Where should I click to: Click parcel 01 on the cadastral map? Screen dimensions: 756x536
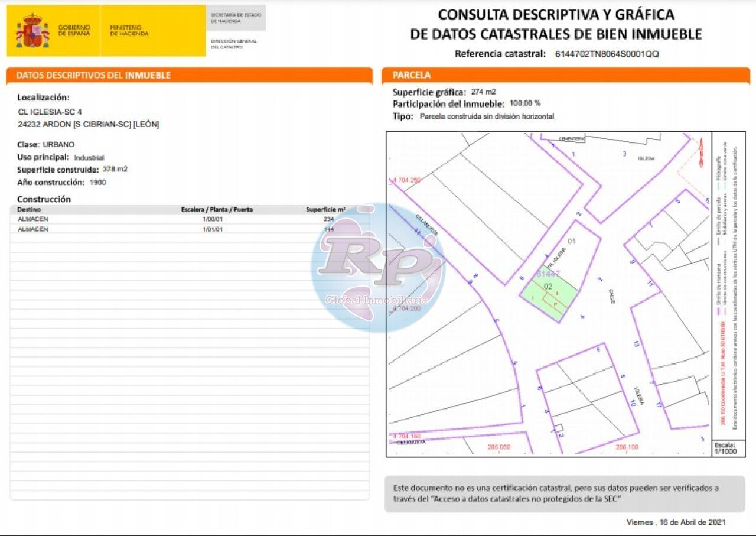571,241
